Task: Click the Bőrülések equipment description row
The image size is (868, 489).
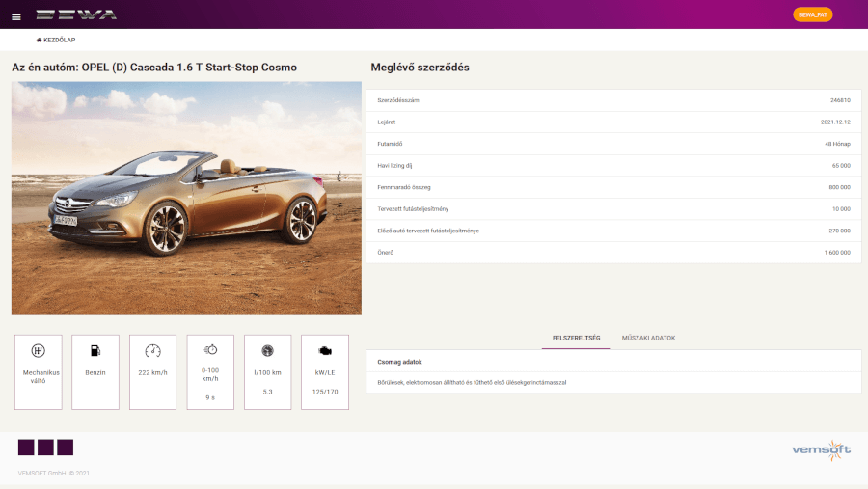Action: pyautogui.click(x=613, y=382)
